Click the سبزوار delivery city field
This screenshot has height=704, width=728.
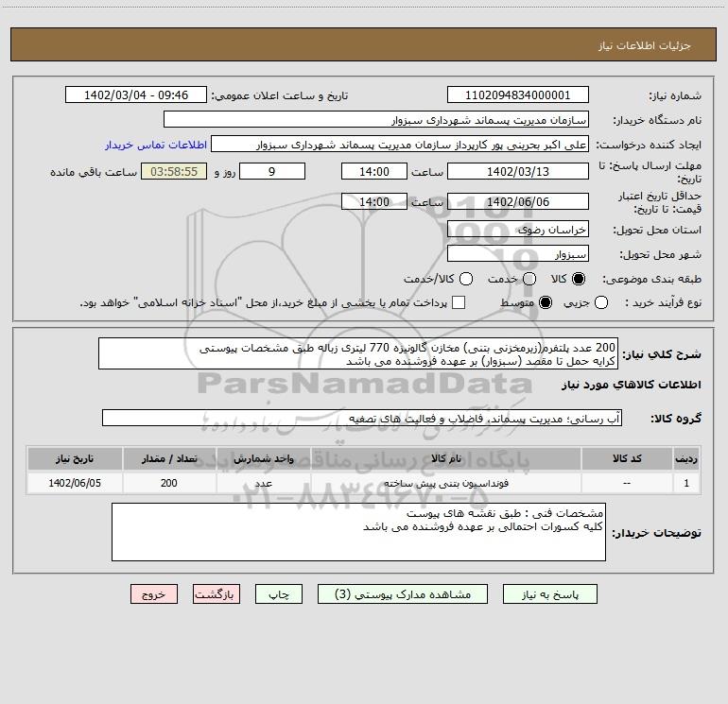tap(518, 254)
